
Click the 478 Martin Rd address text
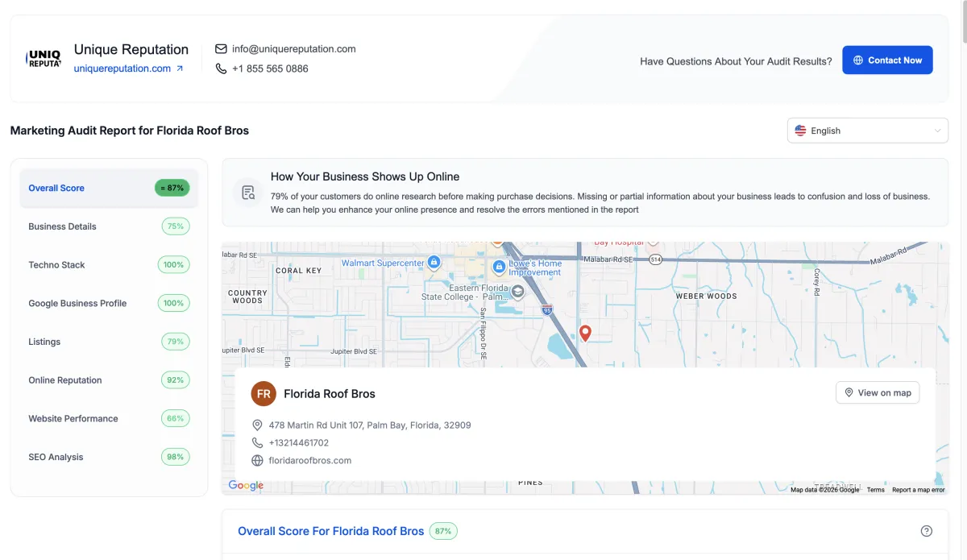370,425
